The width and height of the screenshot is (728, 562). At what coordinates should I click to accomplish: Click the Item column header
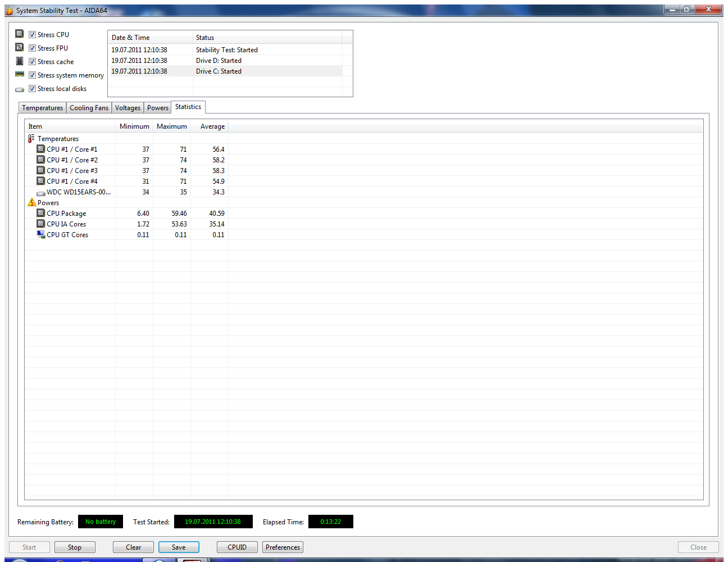pos(70,126)
